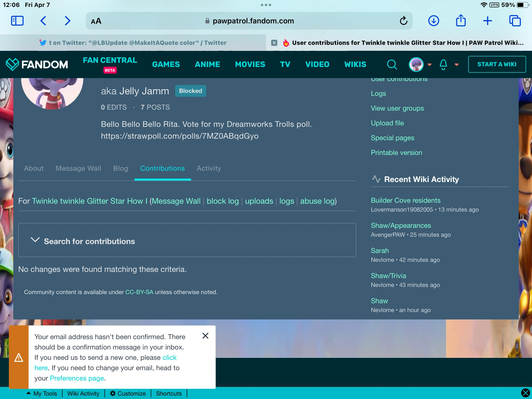Dismiss the email confirmation notice
Viewport: 532px width, 399px height.
[205, 336]
